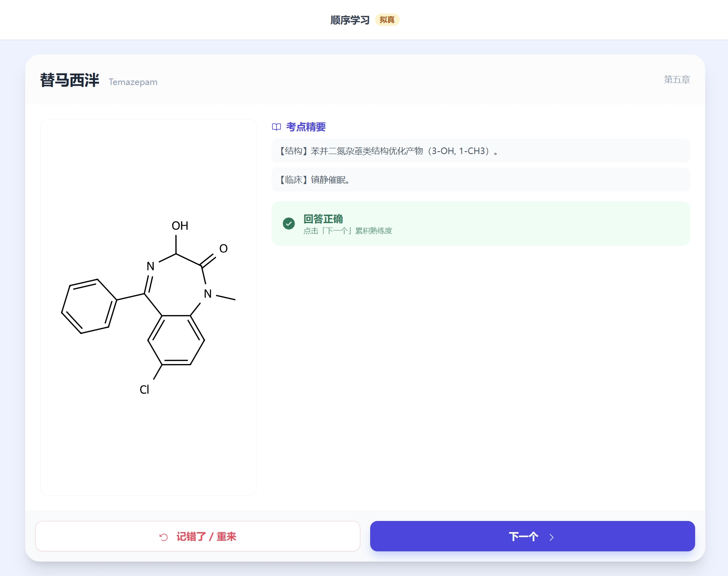728x576 pixels.
Task: Click the 考点精要 section heading
Action: click(x=306, y=127)
